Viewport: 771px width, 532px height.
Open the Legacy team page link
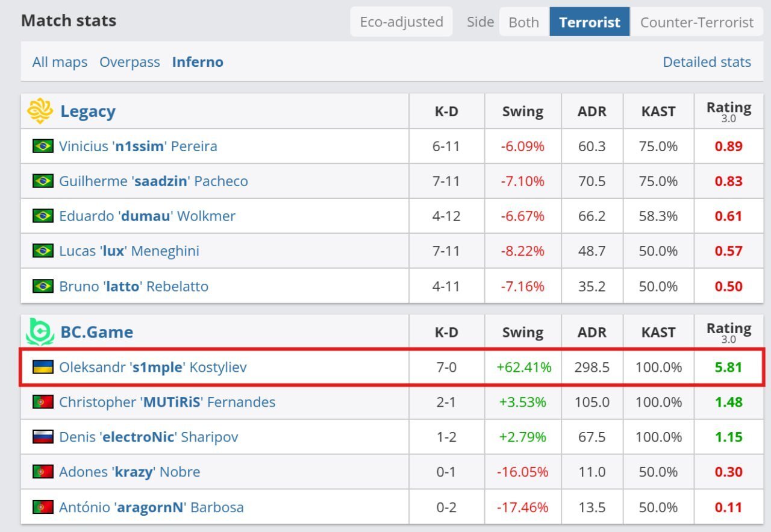click(88, 111)
